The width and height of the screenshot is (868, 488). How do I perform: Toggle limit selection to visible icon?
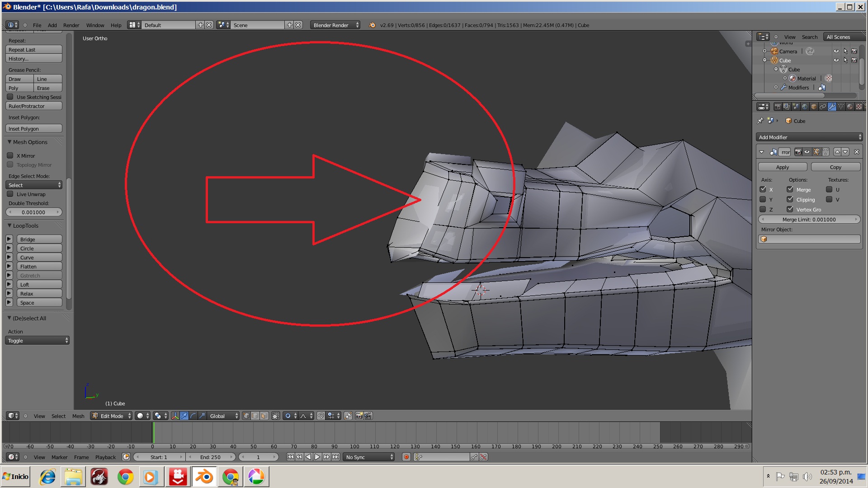276,416
